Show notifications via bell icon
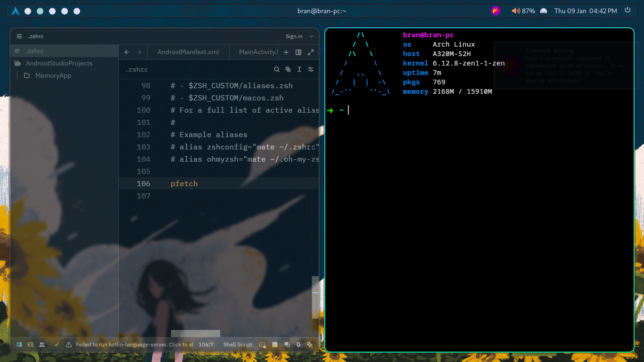The image size is (644, 362). (x=298, y=345)
